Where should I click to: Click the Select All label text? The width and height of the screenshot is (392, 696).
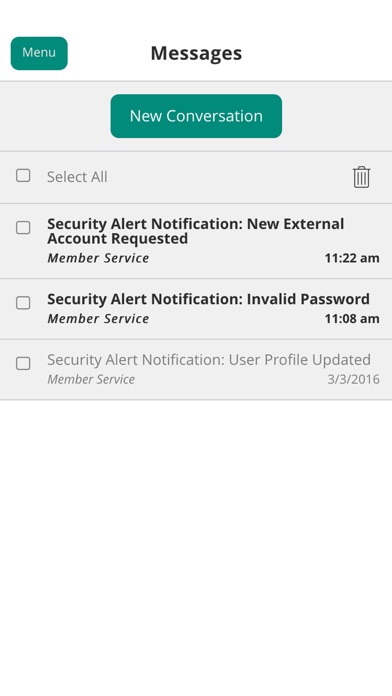pyautogui.click(x=77, y=177)
